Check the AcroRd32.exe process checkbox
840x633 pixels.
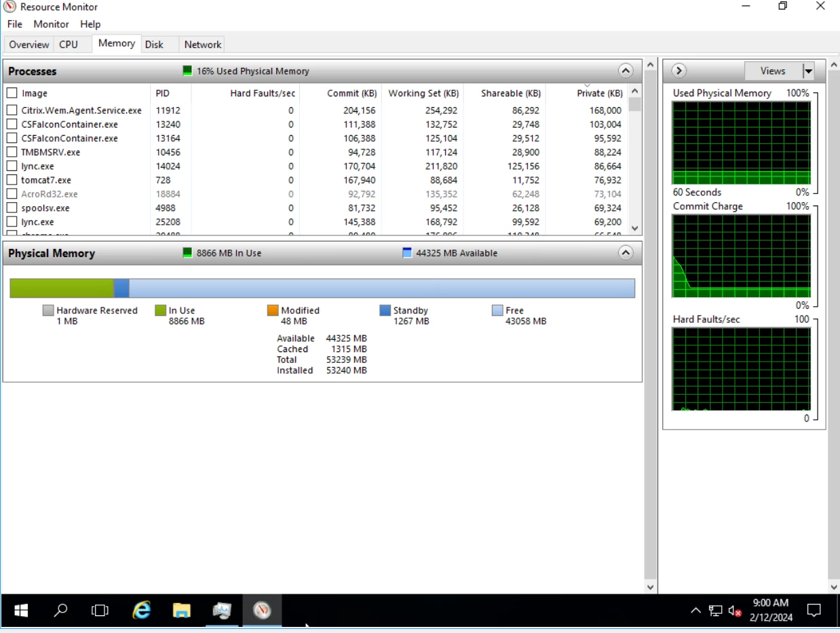12,194
